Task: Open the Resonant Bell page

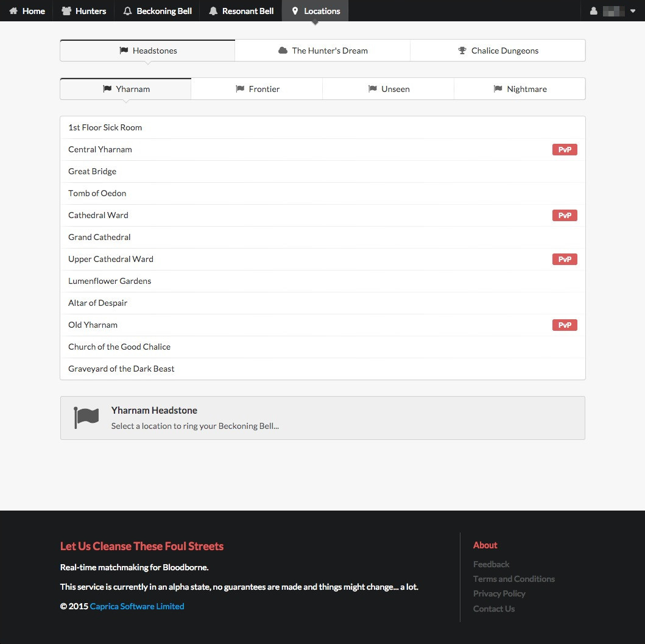Action: (241, 11)
